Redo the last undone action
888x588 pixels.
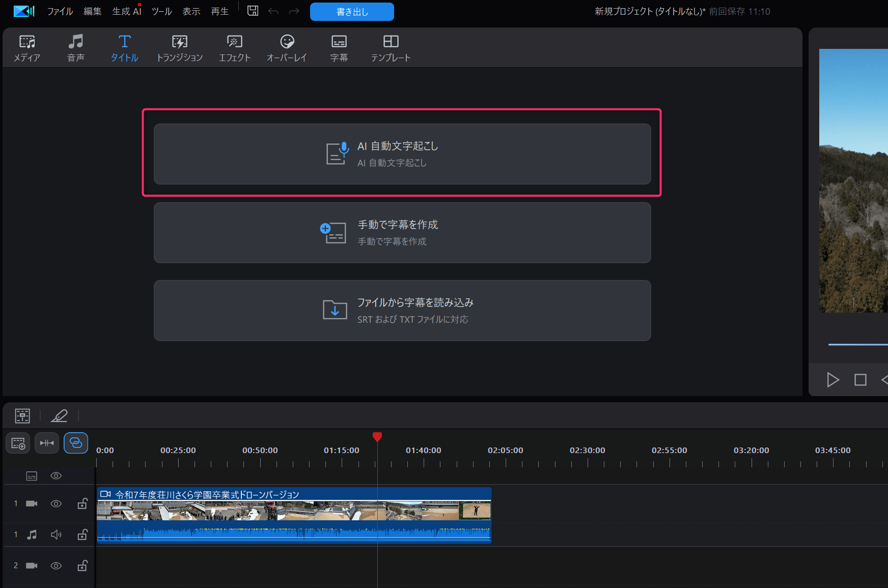294,11
